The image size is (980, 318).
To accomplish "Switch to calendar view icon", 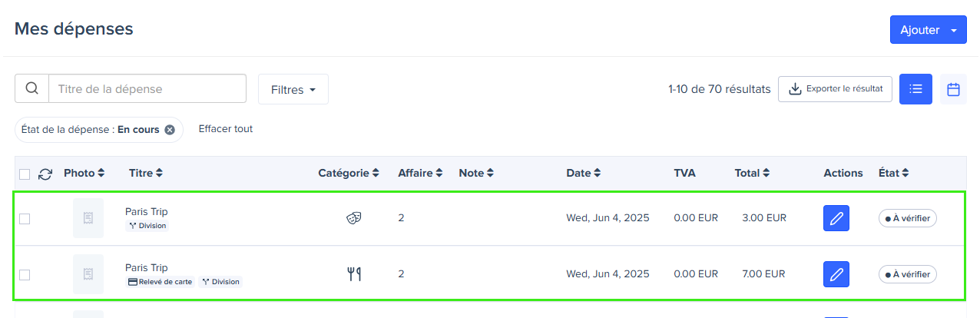I will [x=953, y=89].
